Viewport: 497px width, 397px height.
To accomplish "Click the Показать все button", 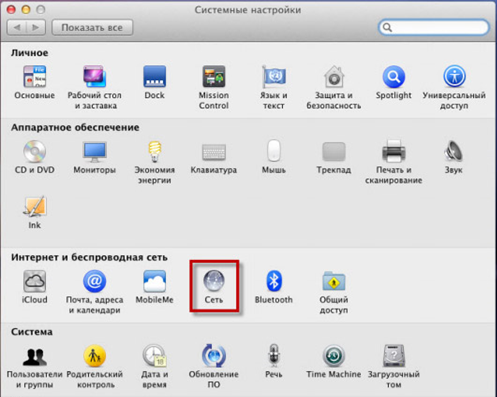I will tap(92, 27).
